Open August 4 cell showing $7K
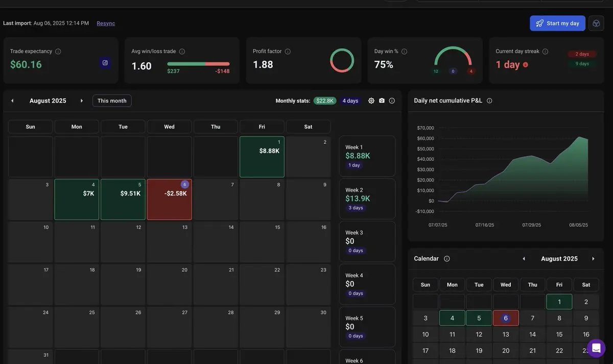Image resolution: width=613 pixels, height=364 pixels. click(77, 200)
